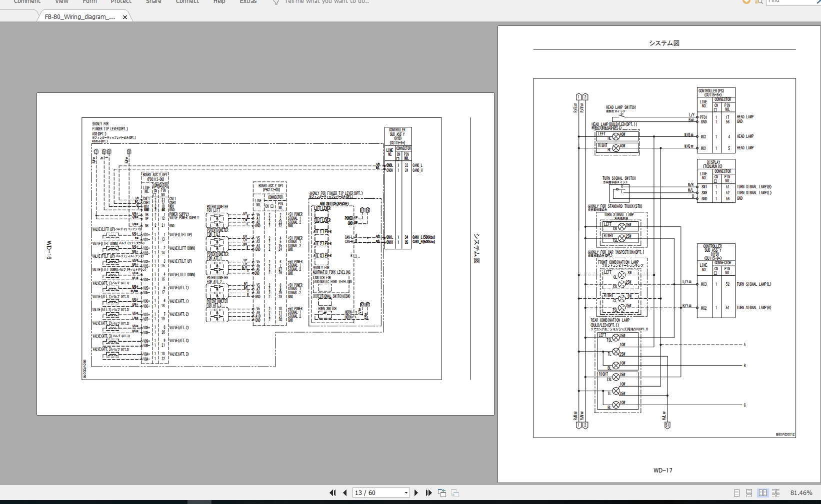Advance to the next page arrow

point(416,493)
